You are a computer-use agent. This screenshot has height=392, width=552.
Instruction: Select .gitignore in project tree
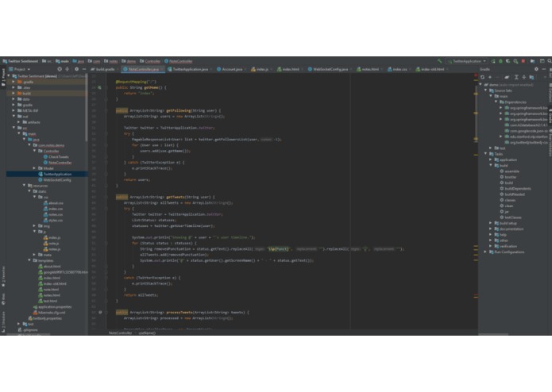pos(28,330)
